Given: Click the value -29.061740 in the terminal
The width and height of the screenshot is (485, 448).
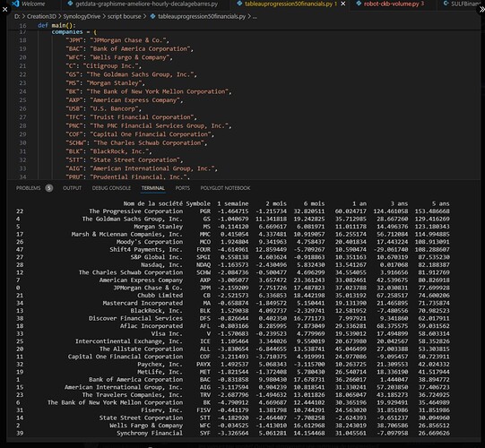Looking at the screenshot, I should [x=391, y=249].
